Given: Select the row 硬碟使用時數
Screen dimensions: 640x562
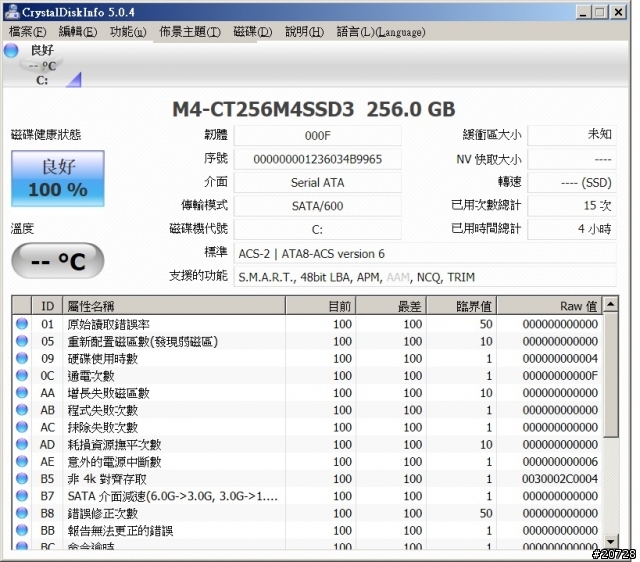Looking at the screenshot, I should pyautogui.click(x=307, y=358).
